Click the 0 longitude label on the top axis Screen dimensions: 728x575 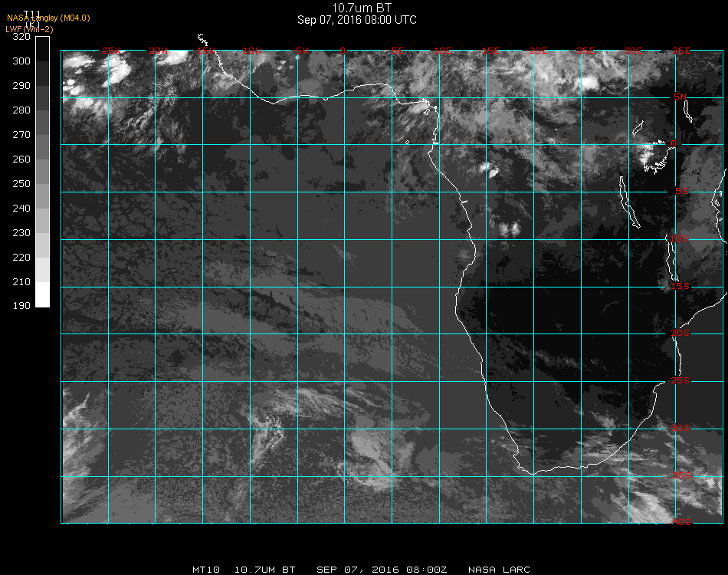point(343,51)
